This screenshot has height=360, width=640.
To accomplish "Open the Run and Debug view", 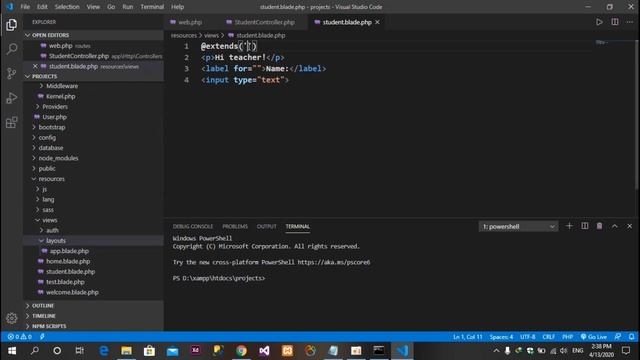I will [x=11, y=98].
